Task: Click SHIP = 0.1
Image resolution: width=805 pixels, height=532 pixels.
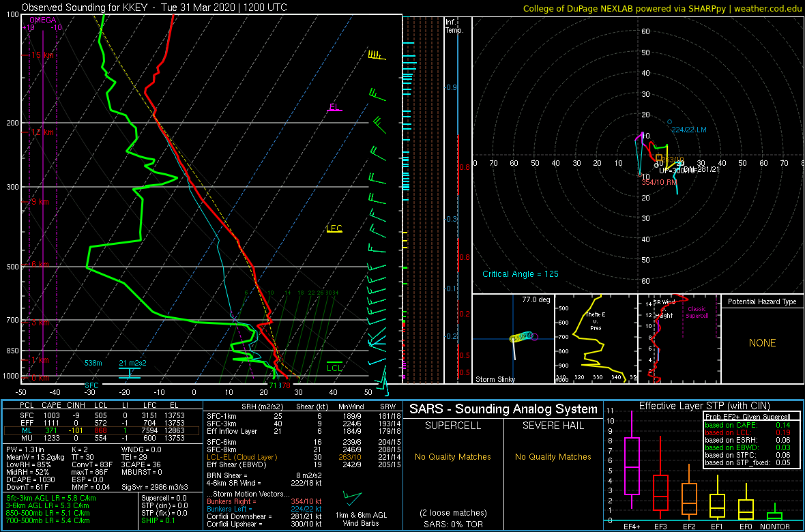Action: 159,520
